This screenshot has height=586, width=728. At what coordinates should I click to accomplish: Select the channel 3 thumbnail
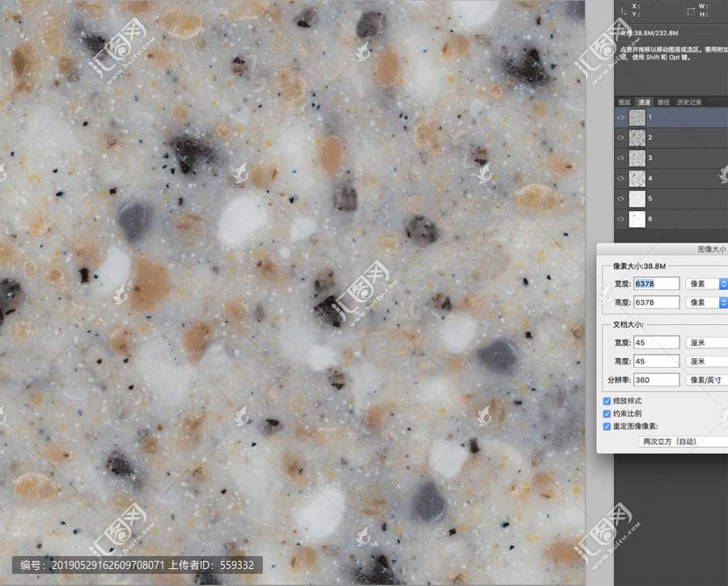[637, 158]
